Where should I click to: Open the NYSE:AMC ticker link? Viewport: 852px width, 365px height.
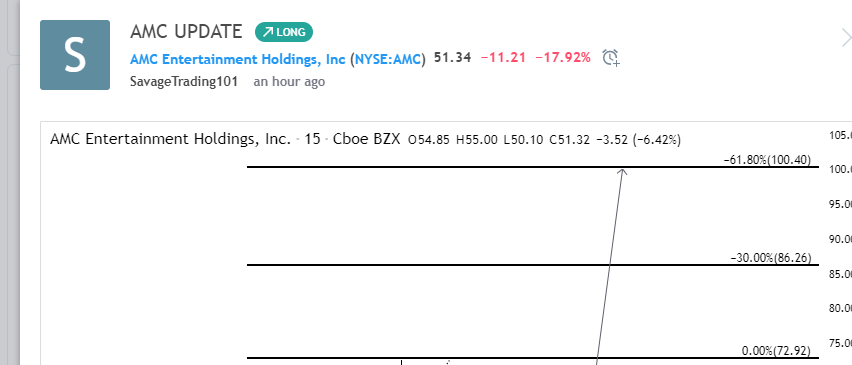click(x=389, y=59)
